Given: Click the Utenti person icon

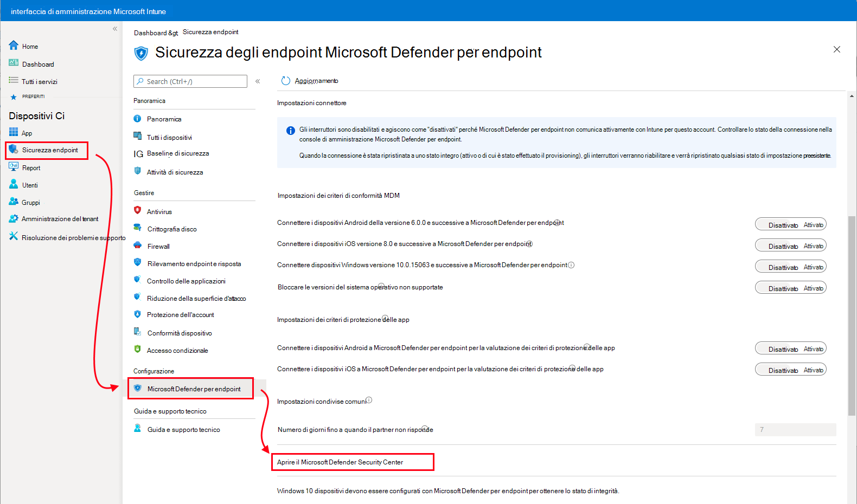Looking at the screenshot, I should 14,184.
